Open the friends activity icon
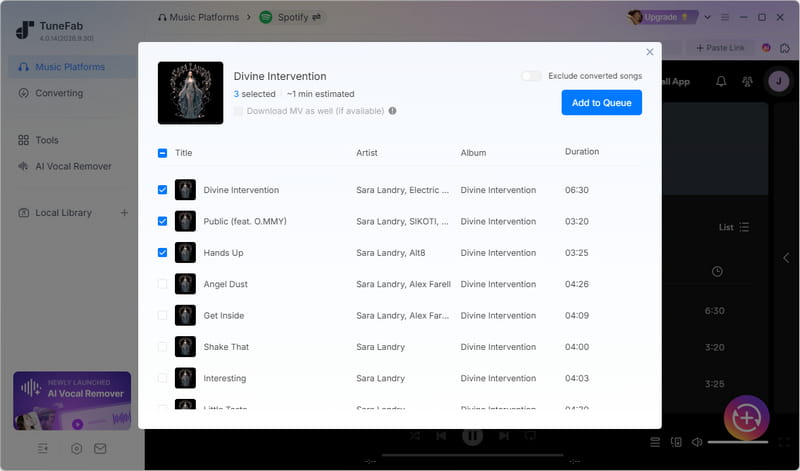This screenshot has width=800, height=471. (747, 81)
